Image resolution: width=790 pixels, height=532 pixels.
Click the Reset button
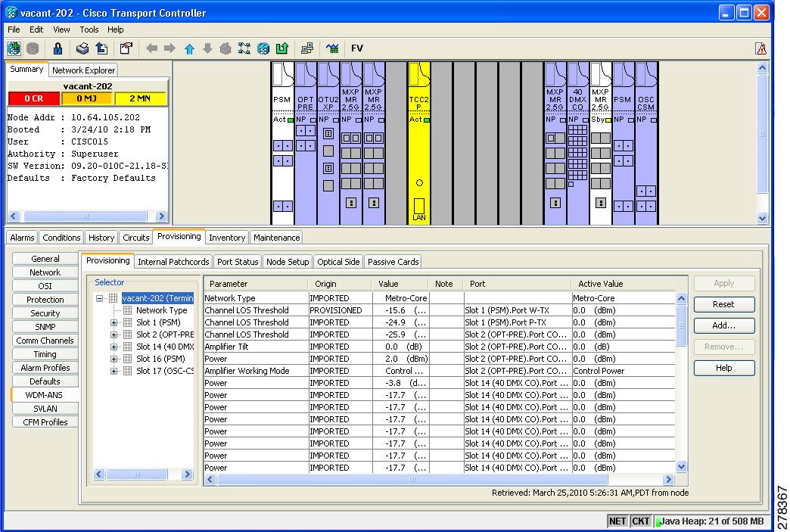coord(724,304)
